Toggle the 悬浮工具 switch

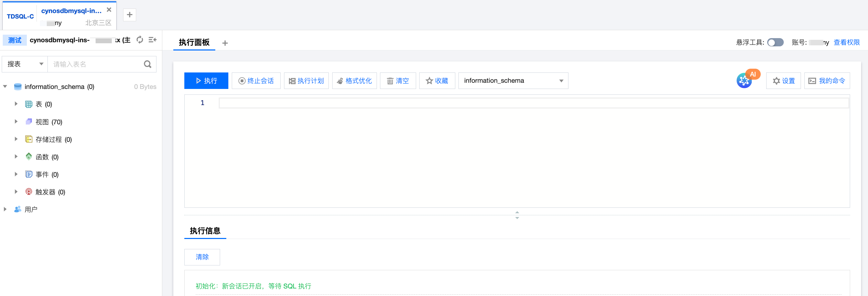click(x=775, y=42)
